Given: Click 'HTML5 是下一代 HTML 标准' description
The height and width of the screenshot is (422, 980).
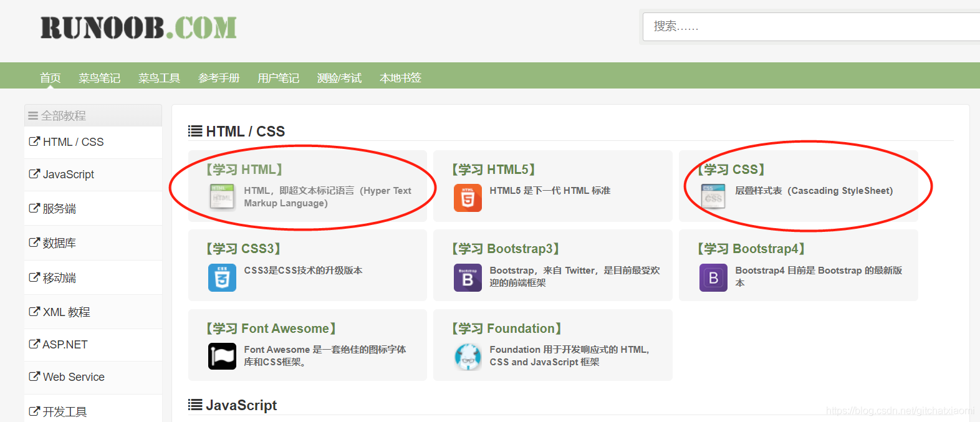Looking at the screenshot, I should (550, 190).
